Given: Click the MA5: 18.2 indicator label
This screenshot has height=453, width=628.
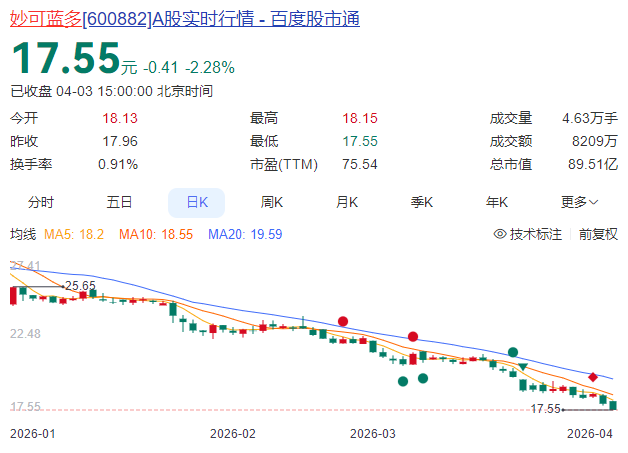Looking at the screenshot, I should pyautogui.click(x=74, y=234).
